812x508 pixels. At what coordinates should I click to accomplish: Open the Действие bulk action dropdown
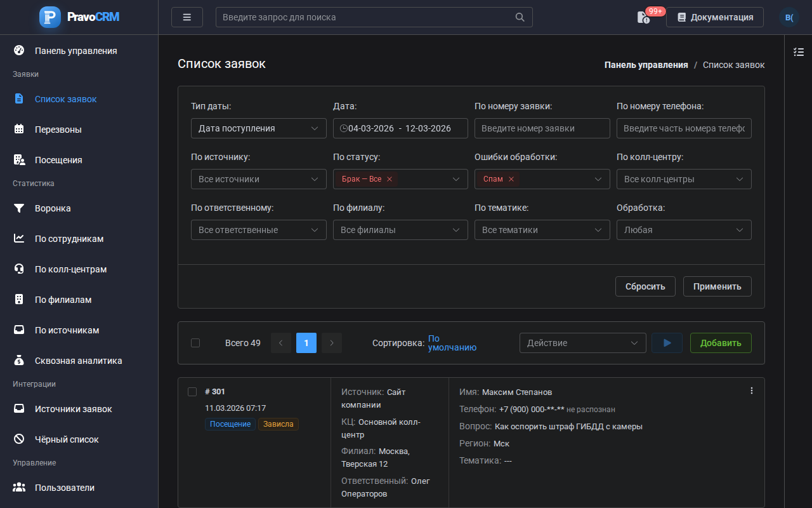point(583,343)
